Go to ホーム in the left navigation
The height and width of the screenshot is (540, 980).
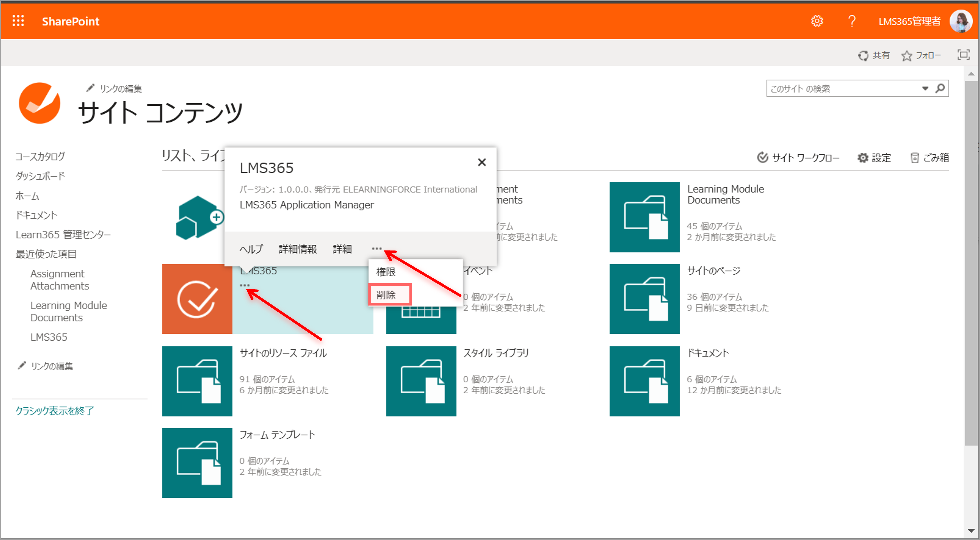[x=27, y=196]
